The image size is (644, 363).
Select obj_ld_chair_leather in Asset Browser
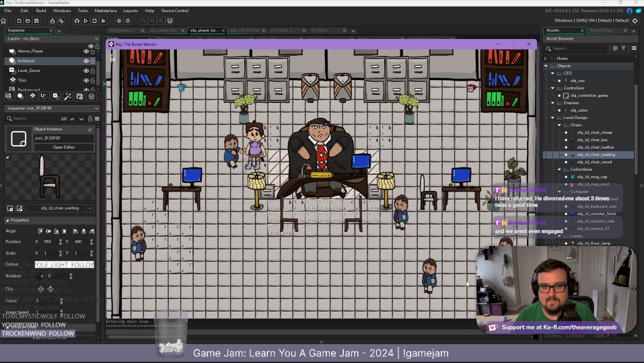click(x=595, y=147)
